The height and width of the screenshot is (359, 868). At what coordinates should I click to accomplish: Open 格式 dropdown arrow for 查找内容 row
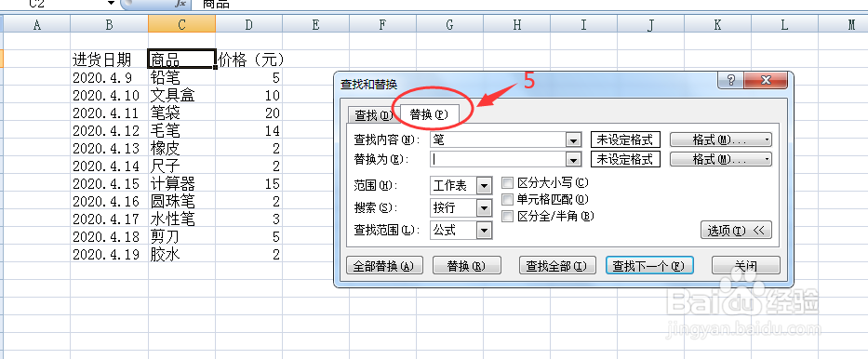[767, 140]
